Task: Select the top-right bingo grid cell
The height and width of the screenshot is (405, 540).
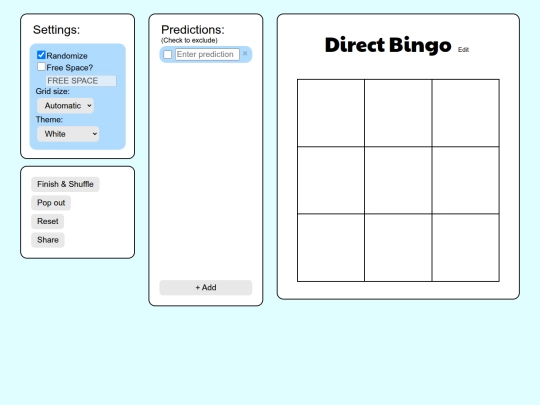Action: point(466,113)
